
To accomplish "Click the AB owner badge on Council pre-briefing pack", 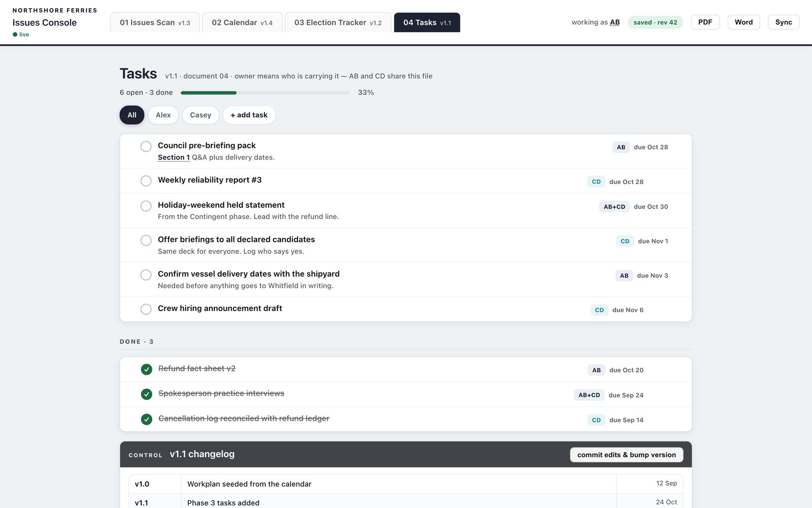I will [x=621, y=147].
